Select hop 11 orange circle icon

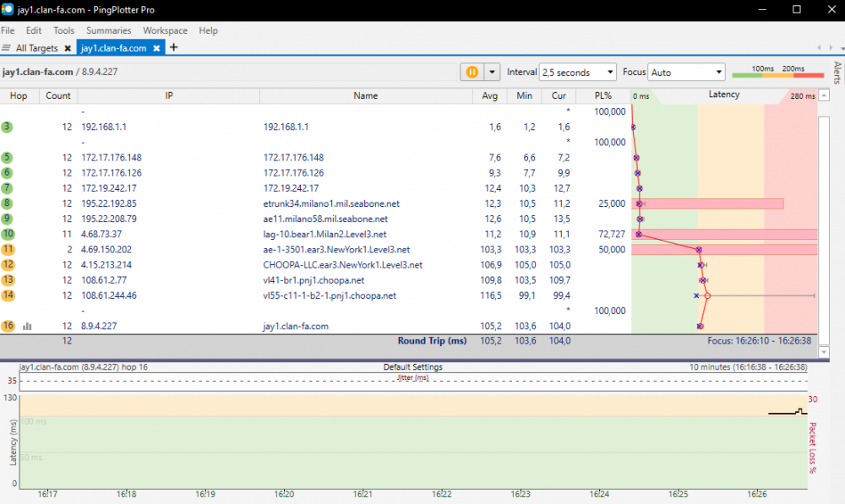(8, 249)
